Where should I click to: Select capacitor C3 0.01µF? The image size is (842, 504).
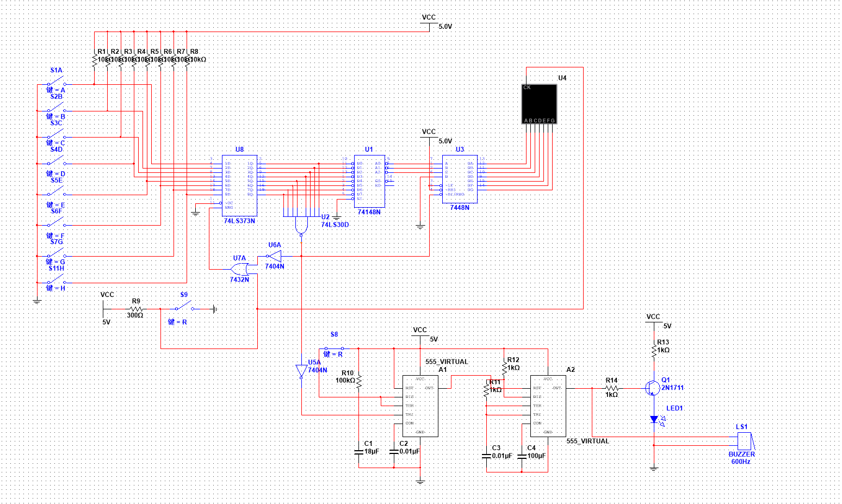click(487, 456)
